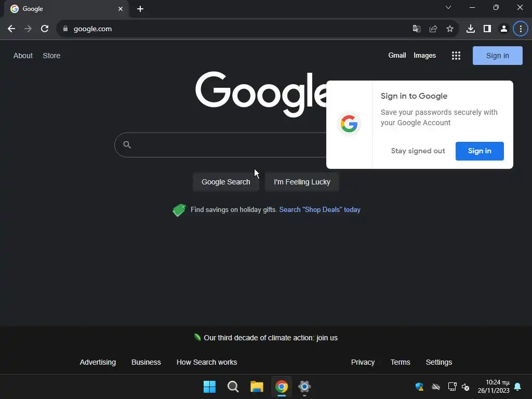Expand the tab search chevron

pos(448,7)
